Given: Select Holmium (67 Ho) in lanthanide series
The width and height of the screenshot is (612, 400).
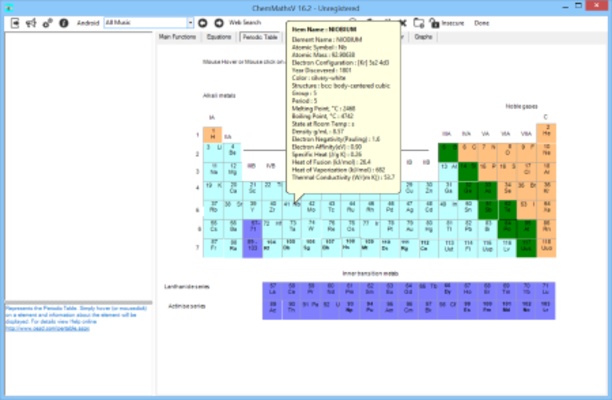Looking at the screenshot, I should [468, 291].
